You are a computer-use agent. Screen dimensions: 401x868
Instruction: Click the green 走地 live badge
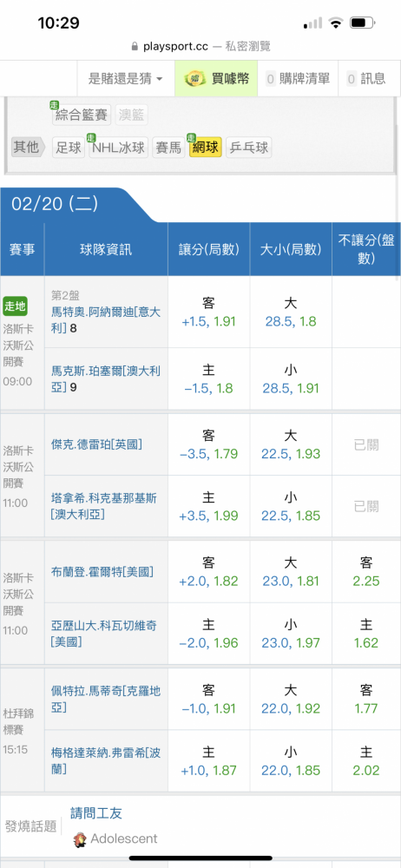click(15, 305)
